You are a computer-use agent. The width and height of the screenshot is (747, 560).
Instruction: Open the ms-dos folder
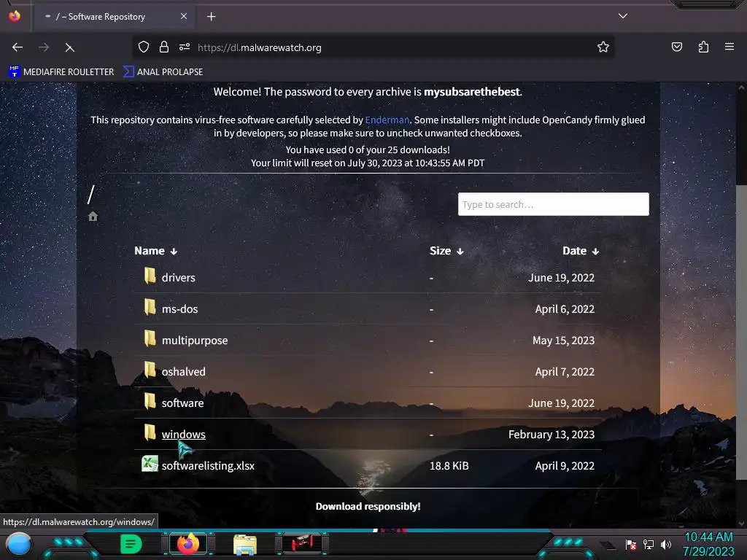coord(179,309)
